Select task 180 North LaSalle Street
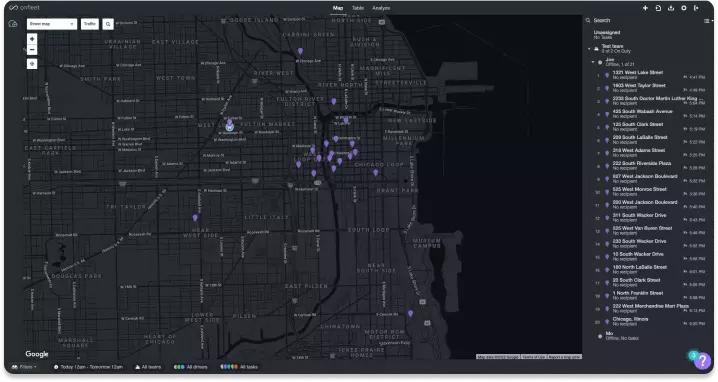This screenshot has height=382, width=718. (650, 269)
